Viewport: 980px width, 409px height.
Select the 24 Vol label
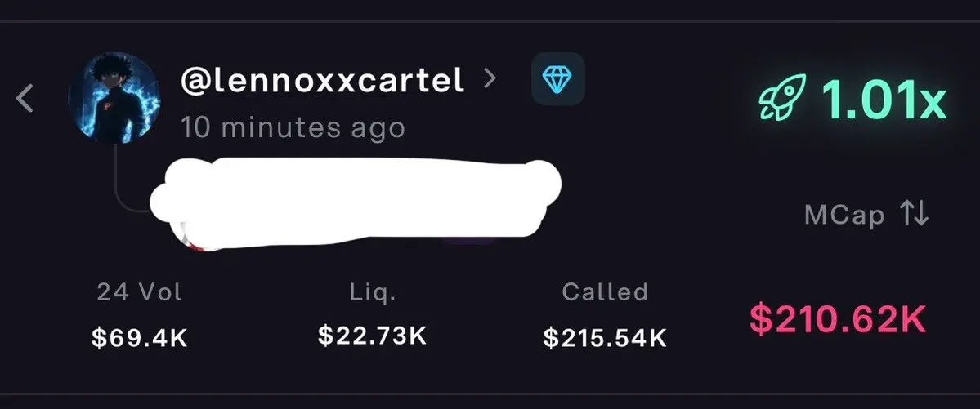[x=140, y=291]
